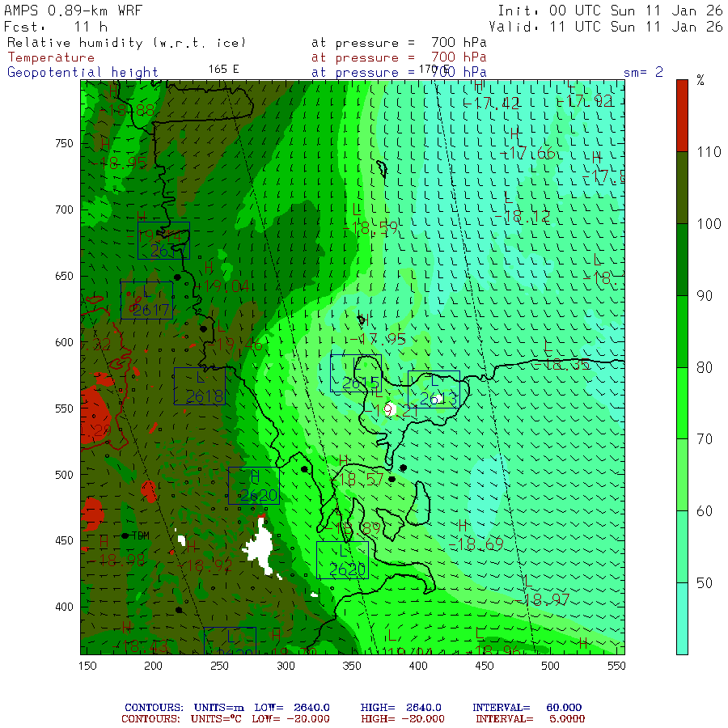Click the blue "Geopotential height" legend label
Viewport: 728px width, 728px height.
[x=83, y=73]
